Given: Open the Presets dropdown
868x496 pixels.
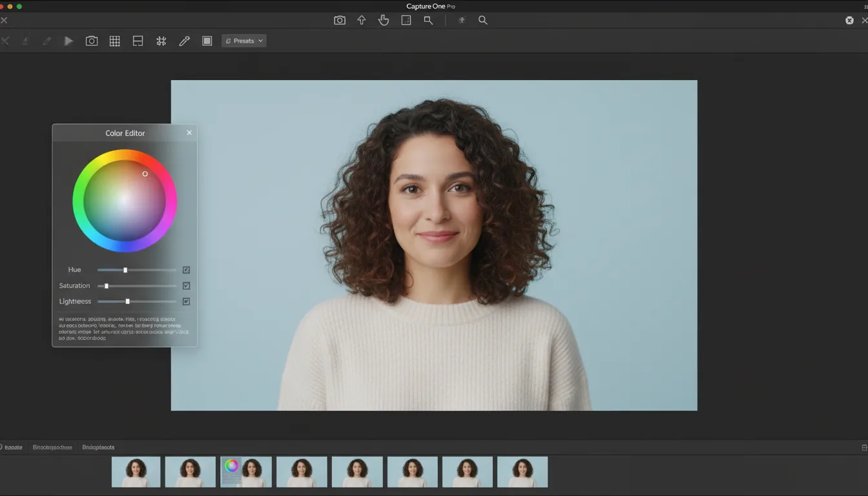Looking at the screenshot, I should (243, 40).
